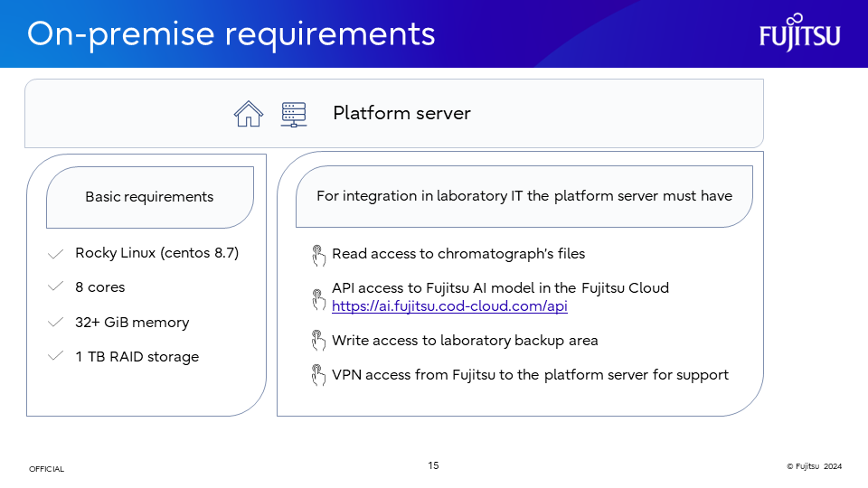Click hand icon beside VPN access line
The width and height of the screenshot is (868, 488).
point(317,375)
